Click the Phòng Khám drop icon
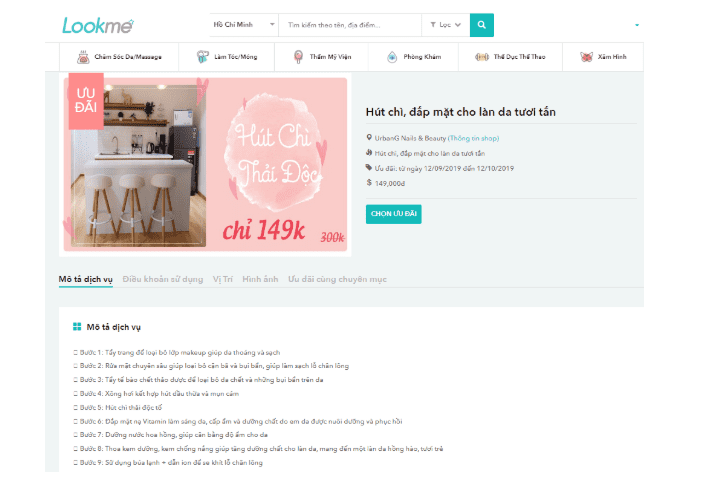 (x=392, y=57)
